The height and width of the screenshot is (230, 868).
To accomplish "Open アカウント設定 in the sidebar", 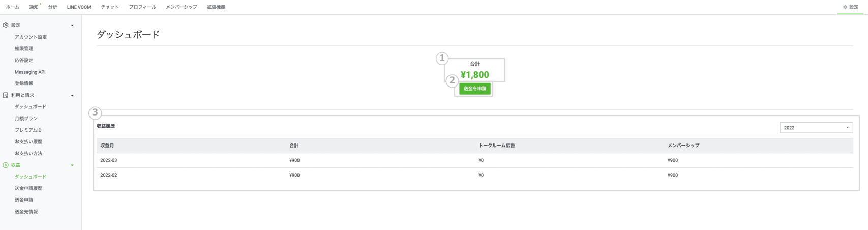I will pos(31,37).
